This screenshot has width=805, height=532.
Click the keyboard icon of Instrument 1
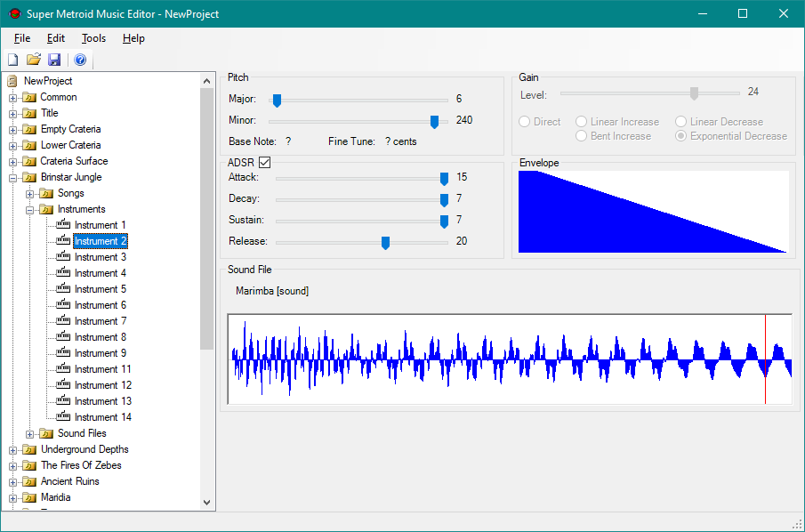click(x=63, y=224)
